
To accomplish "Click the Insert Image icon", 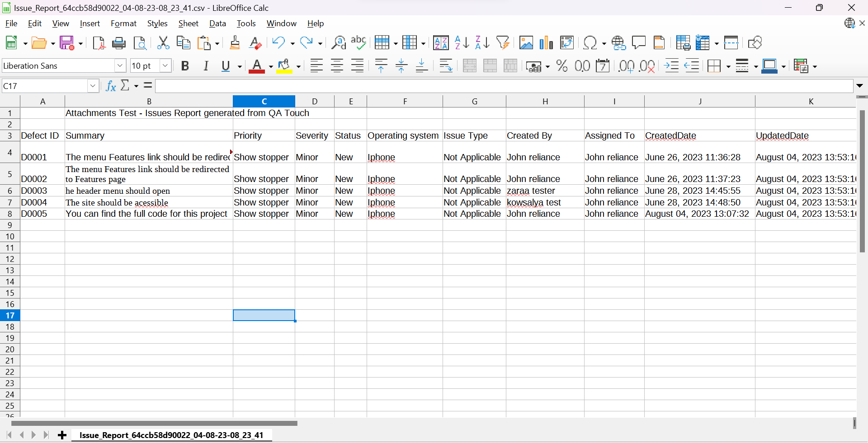I will click(x=526, y=43).
